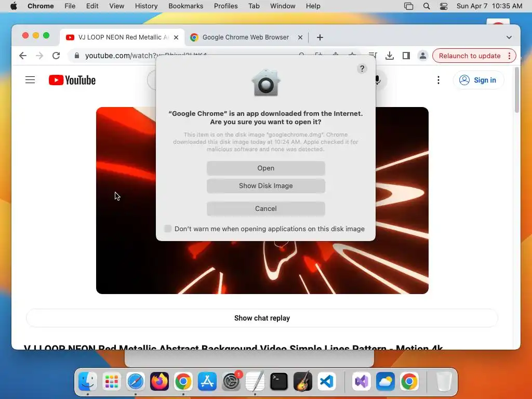Switch to VJ LOOP NEON tab
This screenshot has width=532, height=399.
click(122, 37)
